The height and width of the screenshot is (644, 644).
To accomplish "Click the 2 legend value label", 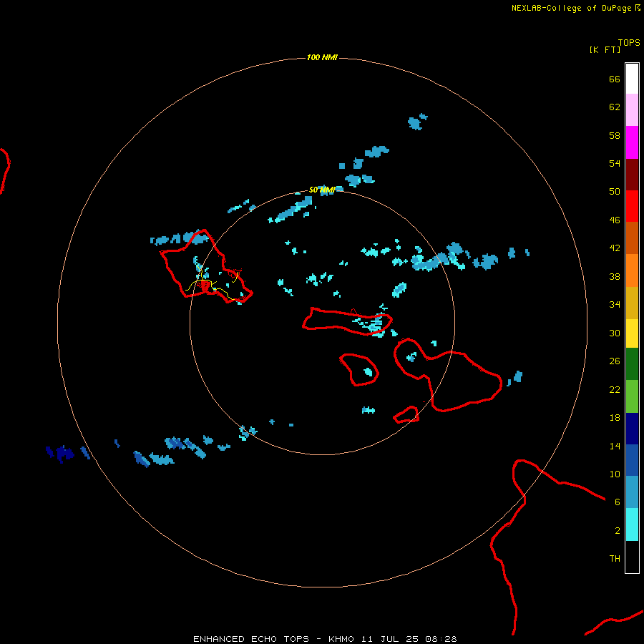I will pos(618,531).
